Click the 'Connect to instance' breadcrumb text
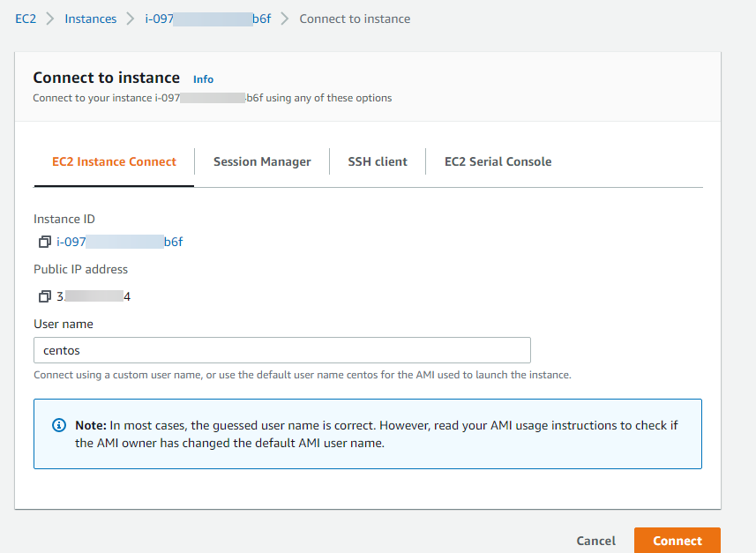The image size is (756, 553). 355,19
